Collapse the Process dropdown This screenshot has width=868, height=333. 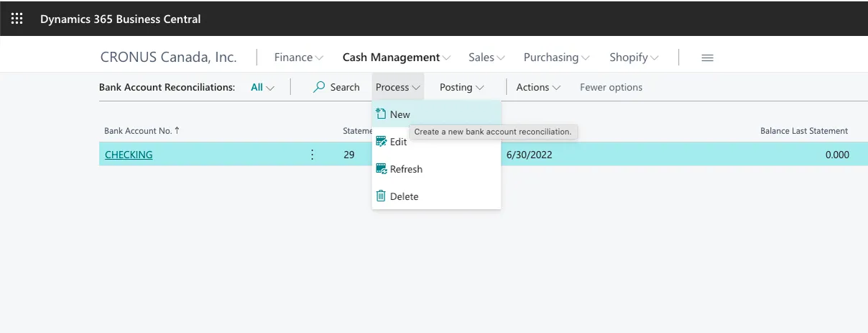point(397,87)
